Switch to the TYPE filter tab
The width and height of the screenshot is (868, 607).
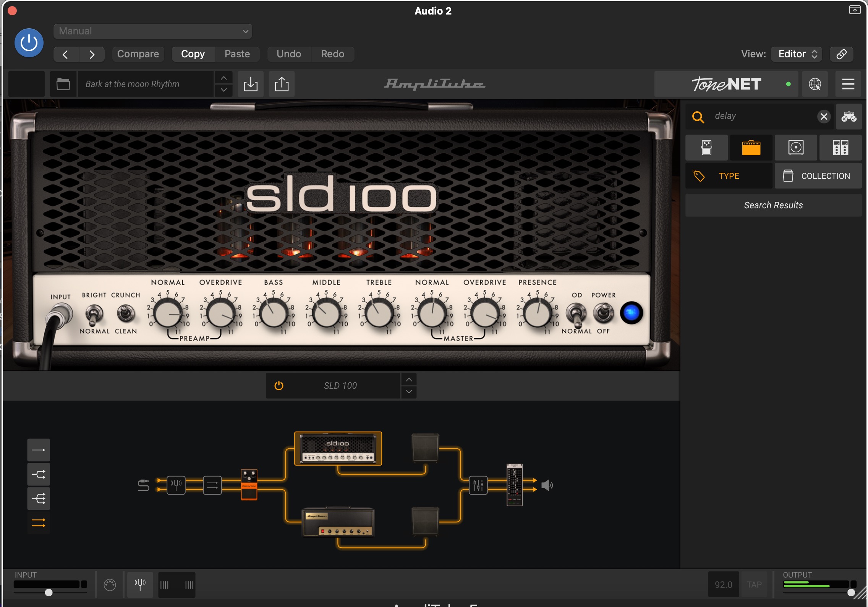click(729, 176)
